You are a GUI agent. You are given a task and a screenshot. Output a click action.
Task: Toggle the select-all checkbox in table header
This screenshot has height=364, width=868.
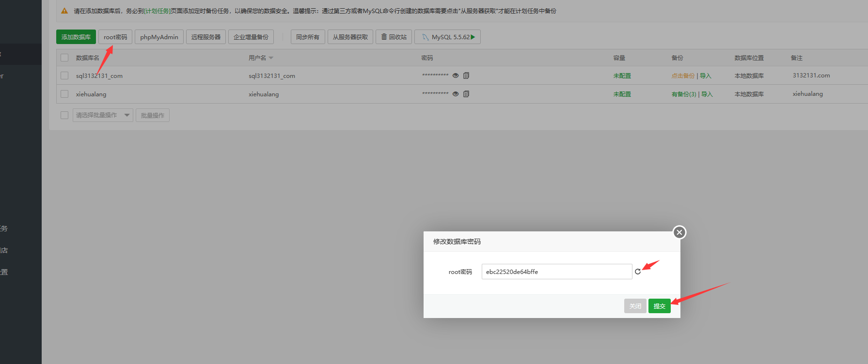(x=64, y=58)
